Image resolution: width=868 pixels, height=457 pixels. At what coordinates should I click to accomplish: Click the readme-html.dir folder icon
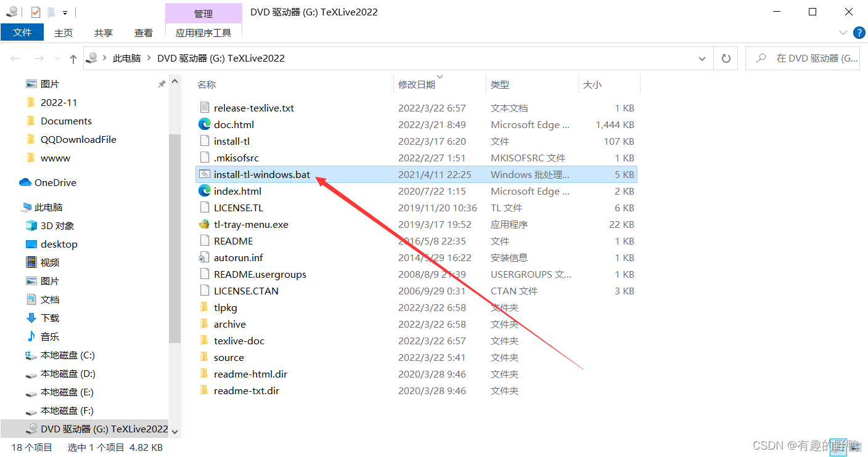point(205,374)
